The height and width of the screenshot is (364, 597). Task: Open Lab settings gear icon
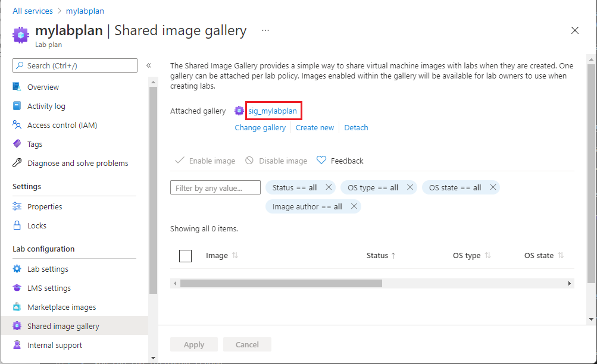pyautogui.click(x=17, y=269)
